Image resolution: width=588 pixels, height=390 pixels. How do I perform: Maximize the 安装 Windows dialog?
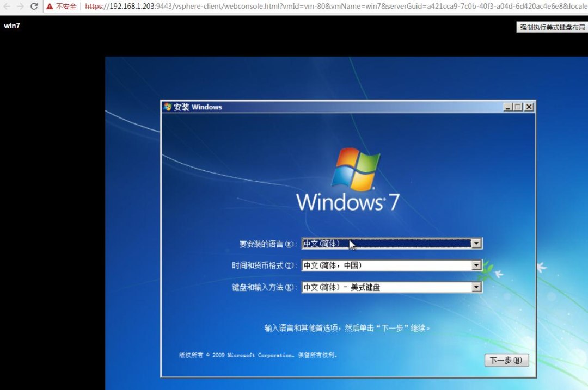coord(518,107)
